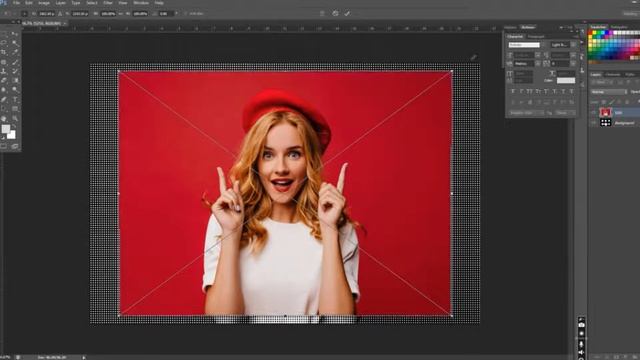Open the Image menu

(44, 3)
